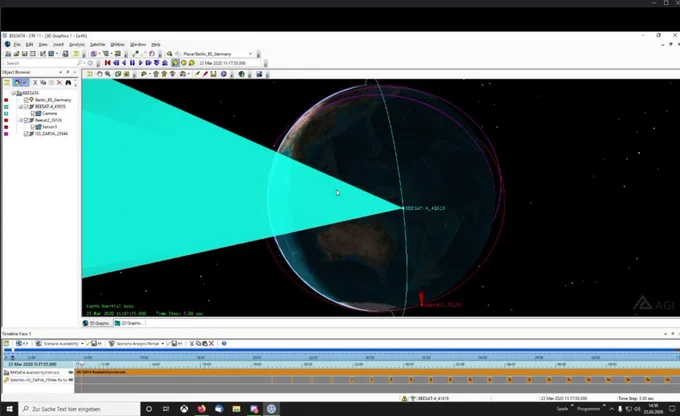
Task: Collapse the BEESAT-4 satellite tree node
Action: 20,106
